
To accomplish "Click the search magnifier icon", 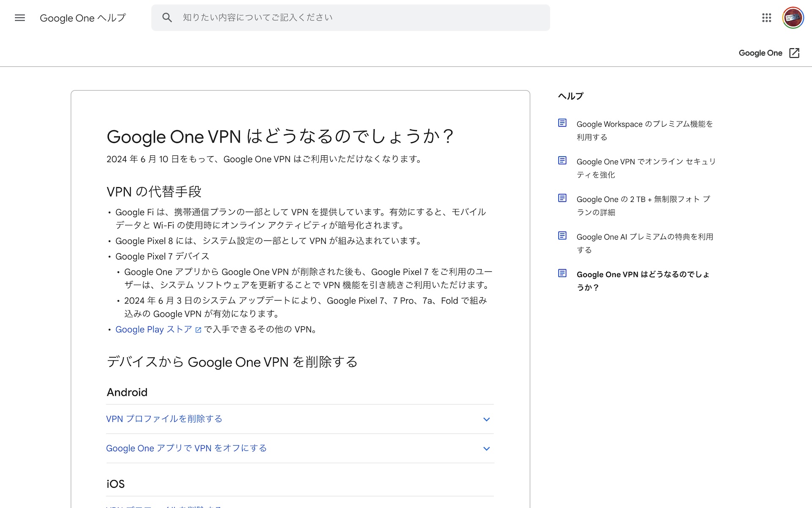I will 167,18.
